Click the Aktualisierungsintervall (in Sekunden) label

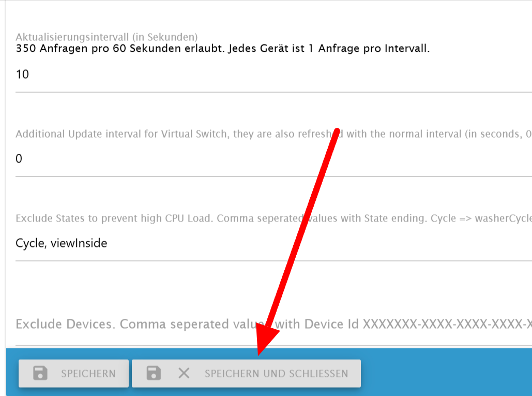pos(107,37)
